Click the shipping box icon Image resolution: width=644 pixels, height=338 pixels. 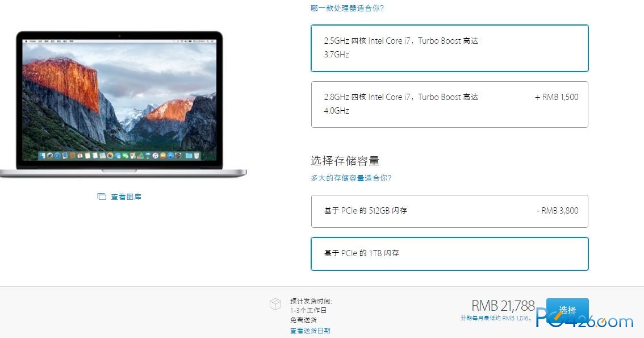[275, 304]
